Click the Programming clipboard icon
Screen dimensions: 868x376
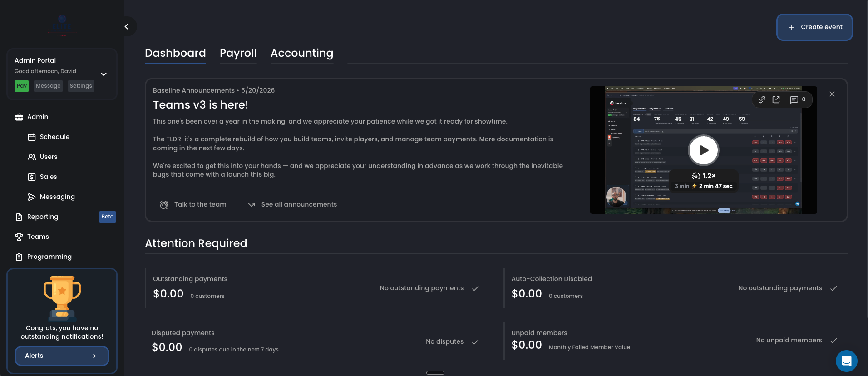[x=19, y=257]
